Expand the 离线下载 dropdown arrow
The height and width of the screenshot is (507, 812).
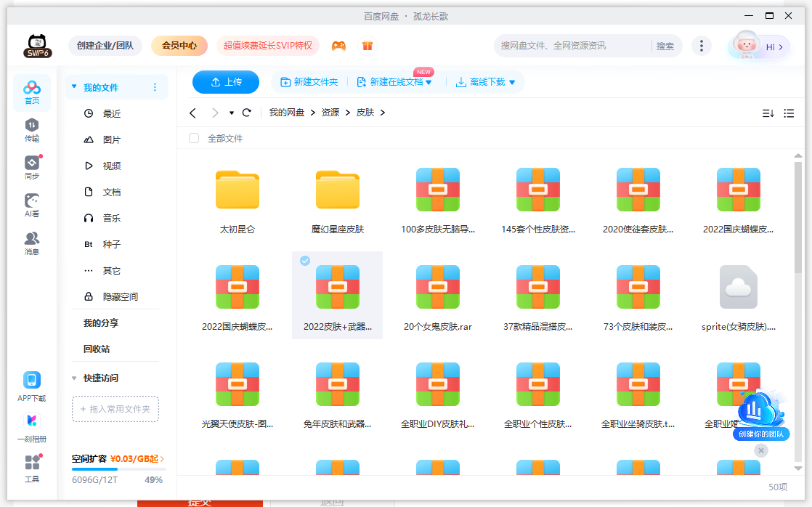tap(512, 83)
